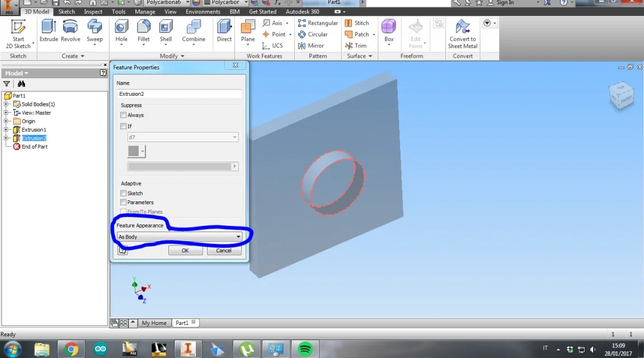Viewport: 644px width, 358px height.
Task: Select the Revolve tool
Action: pos(70,31)
